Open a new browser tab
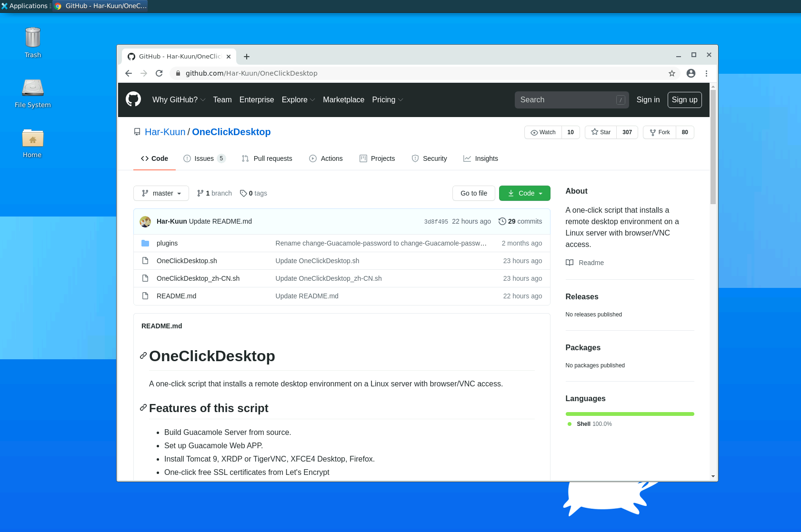 [247, 57]
